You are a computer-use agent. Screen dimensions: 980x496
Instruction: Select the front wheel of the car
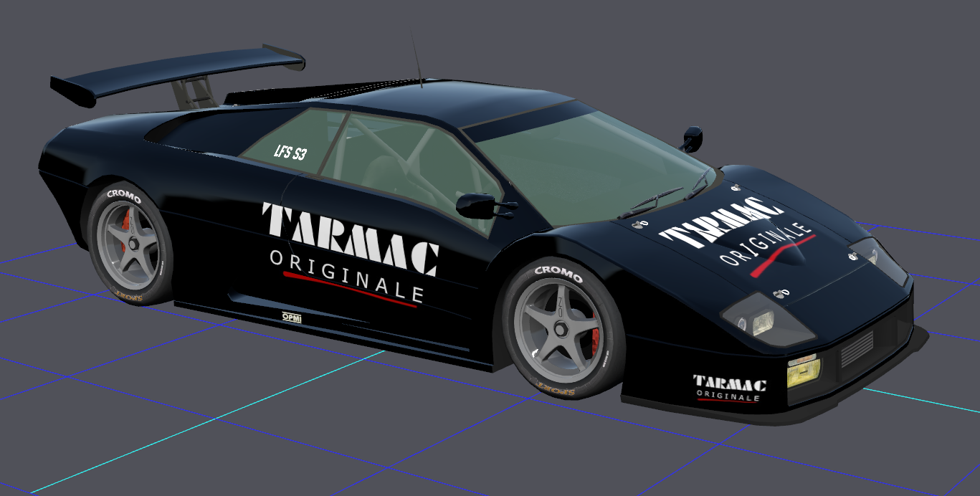[x=563, y=329]
